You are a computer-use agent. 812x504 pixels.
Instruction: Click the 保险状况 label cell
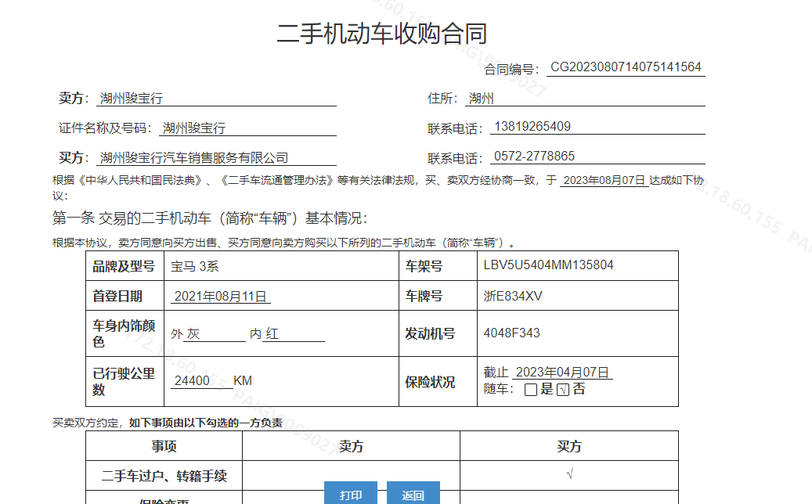pos(438,381)
